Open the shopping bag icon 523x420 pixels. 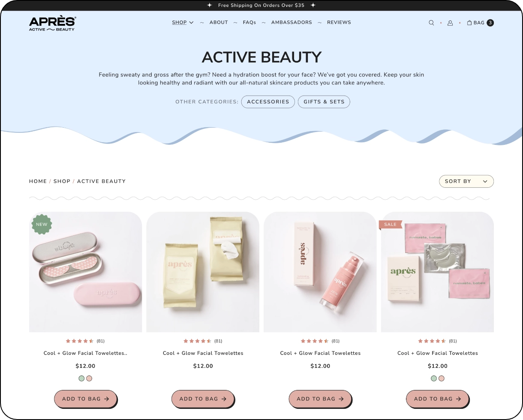click(x=469, y=23)
